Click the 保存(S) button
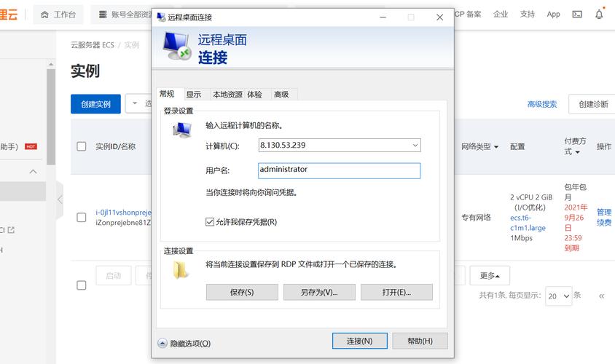 click(242, 293)
